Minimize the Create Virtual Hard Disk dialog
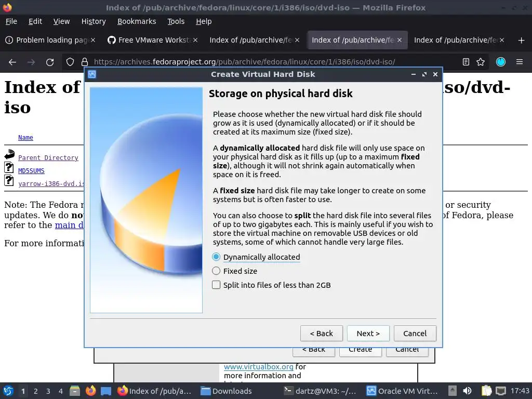Screen dimensions: 532x399 [x=413, y=74]
